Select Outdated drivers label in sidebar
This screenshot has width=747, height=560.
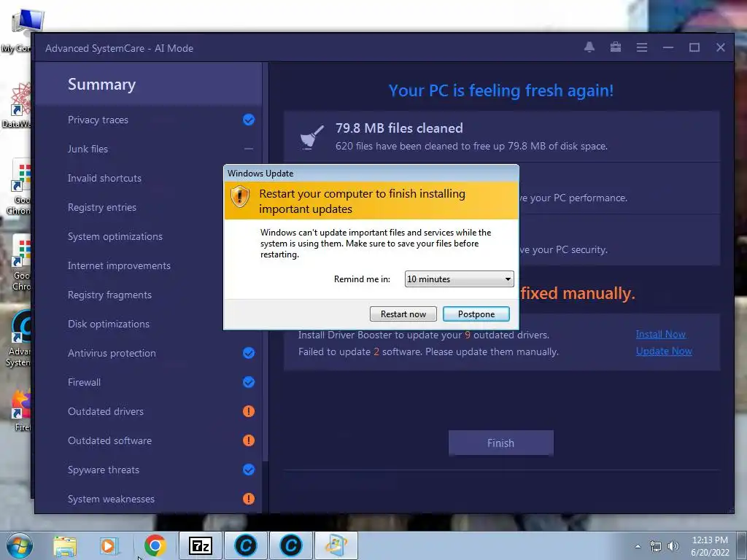(106, 411)
